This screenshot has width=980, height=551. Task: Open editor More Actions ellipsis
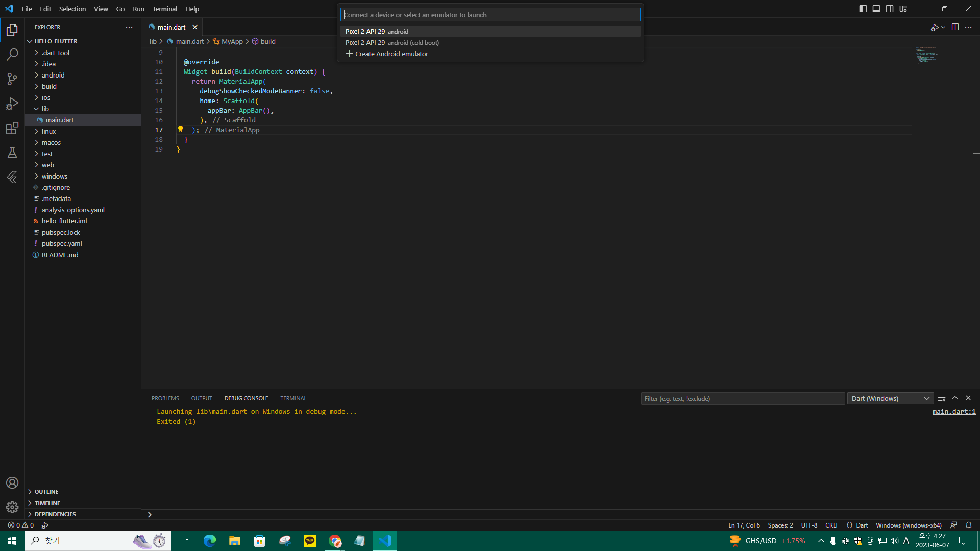tap(968, 27)
